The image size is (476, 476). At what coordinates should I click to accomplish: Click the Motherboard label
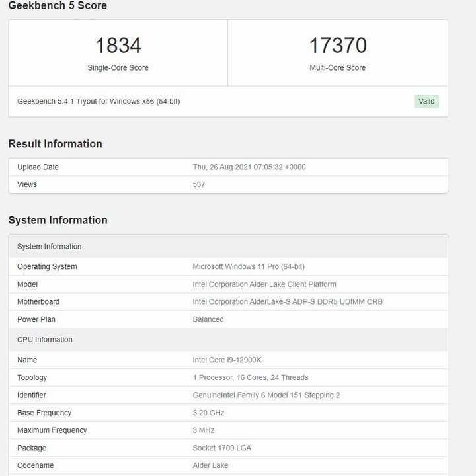coord(38,301)
